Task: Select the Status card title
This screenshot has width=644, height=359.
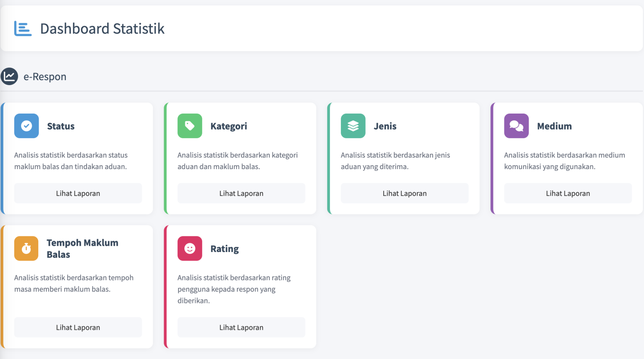Action: coord(61,126)
